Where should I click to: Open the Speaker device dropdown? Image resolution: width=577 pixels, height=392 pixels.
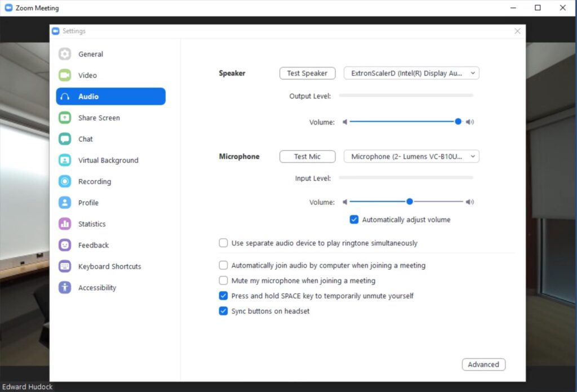(411, 73)
